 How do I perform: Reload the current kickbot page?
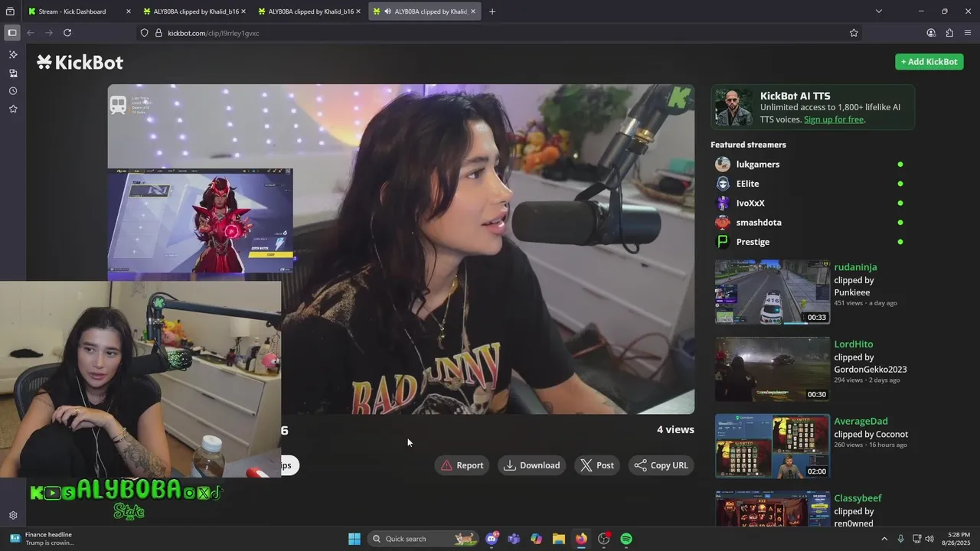(67, 33)
